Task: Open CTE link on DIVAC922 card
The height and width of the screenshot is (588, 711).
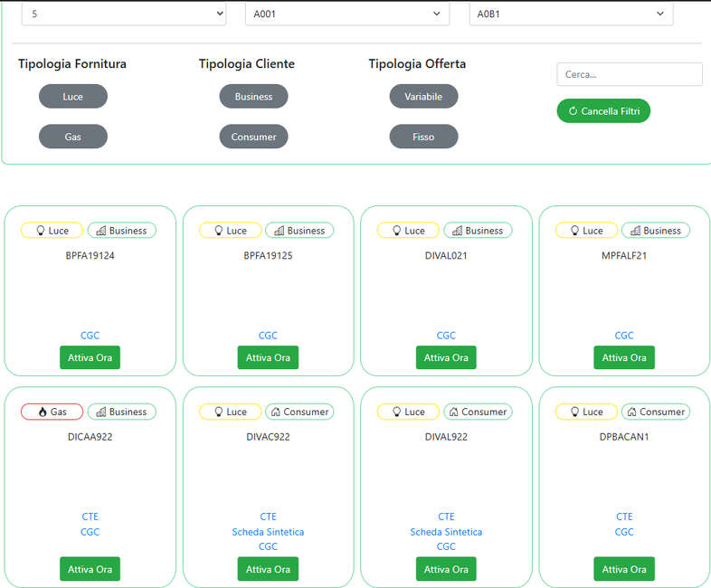Action: [x=268, y=517]
